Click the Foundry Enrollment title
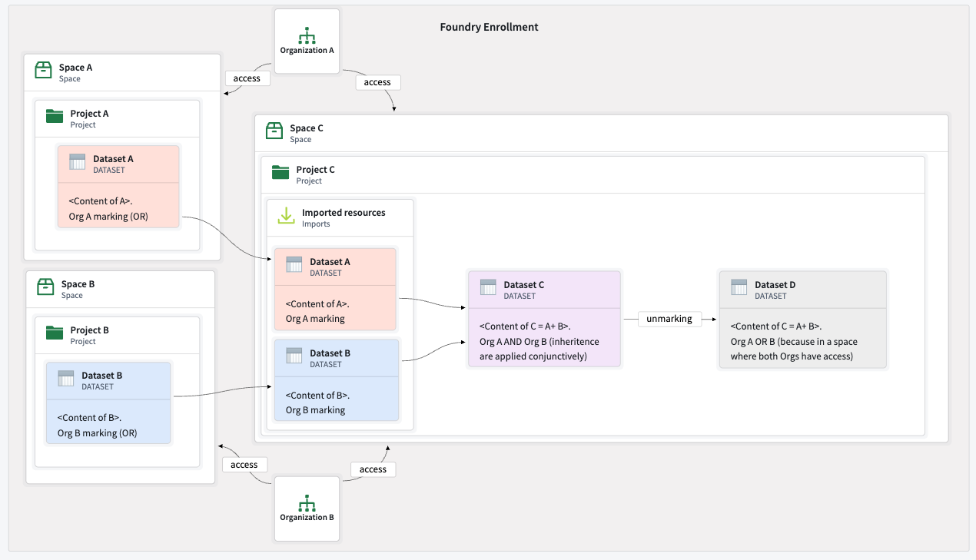 tap(489, 27)
